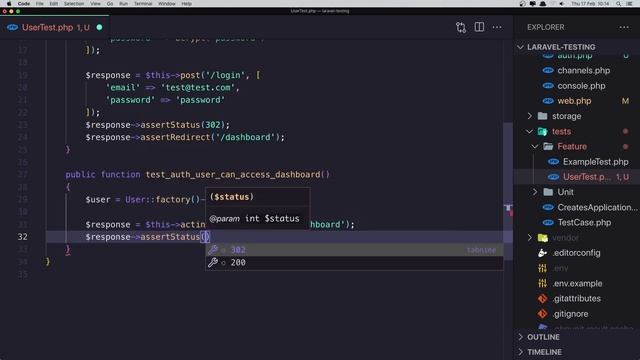Open the Help menu
The width and height of the screenshot is (640, 360).
click(x=187, y=4)
